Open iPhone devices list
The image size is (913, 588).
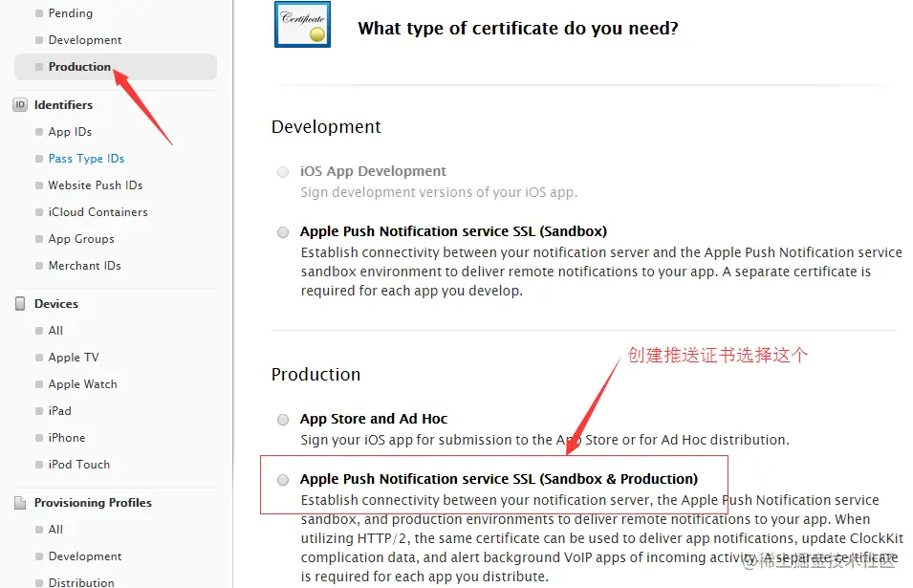[66, 438]
